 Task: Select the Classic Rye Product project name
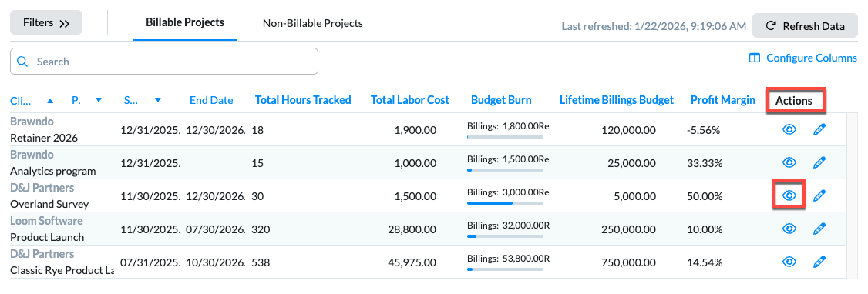tap(62, 270)
